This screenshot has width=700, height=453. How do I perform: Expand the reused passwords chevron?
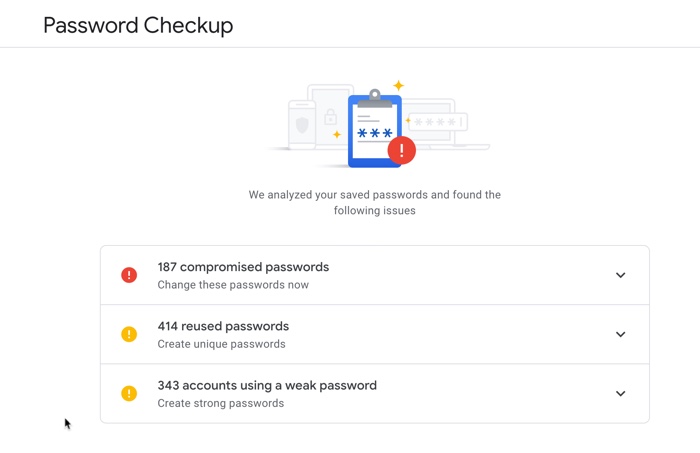point(621,334)
